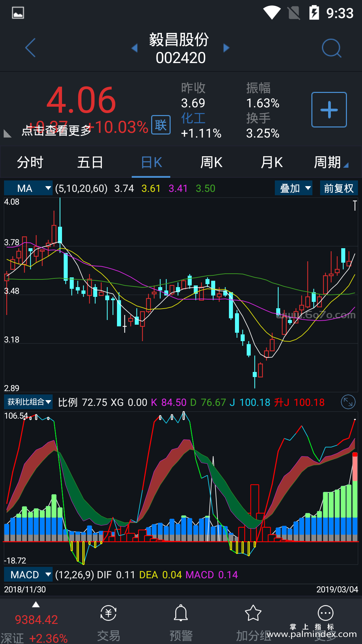Open the MA indicator dropdown
This screenshot has width=362, height=644.
point(28,188)
